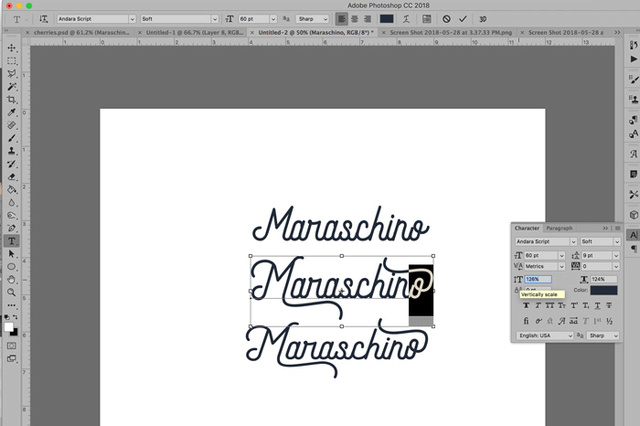The image size is (640, 426).
Task: Select the Character panel tab
Action: tap(527, 228)
